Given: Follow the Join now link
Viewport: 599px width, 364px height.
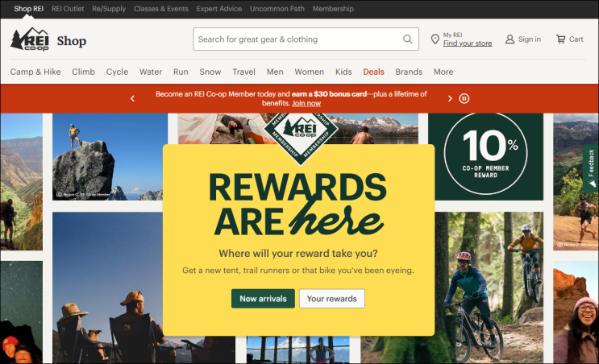Looking at the screenshot, I should click(x=306, y=103).
